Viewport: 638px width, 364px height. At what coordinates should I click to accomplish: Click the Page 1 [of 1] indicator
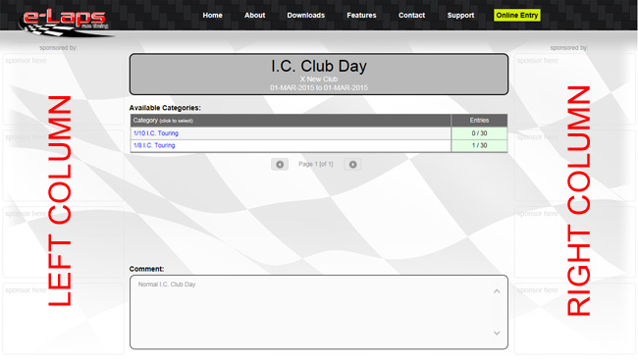point(316,164)
